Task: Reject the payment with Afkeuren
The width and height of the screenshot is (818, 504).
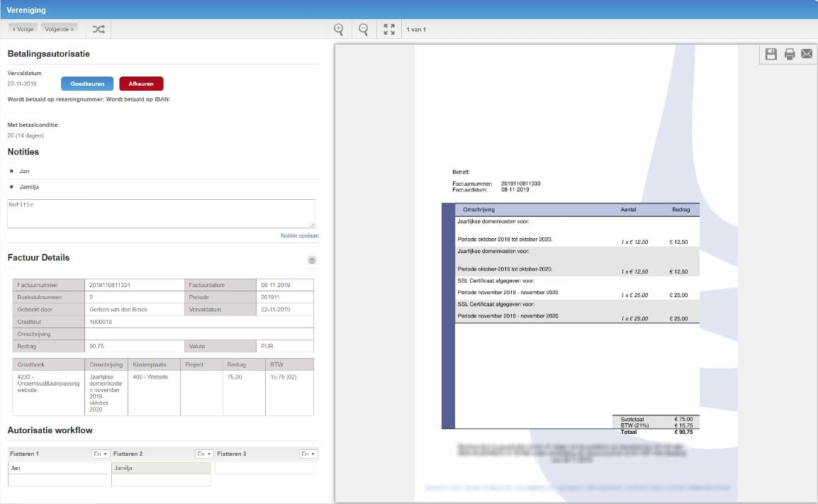Action: (x=141, y=84)
